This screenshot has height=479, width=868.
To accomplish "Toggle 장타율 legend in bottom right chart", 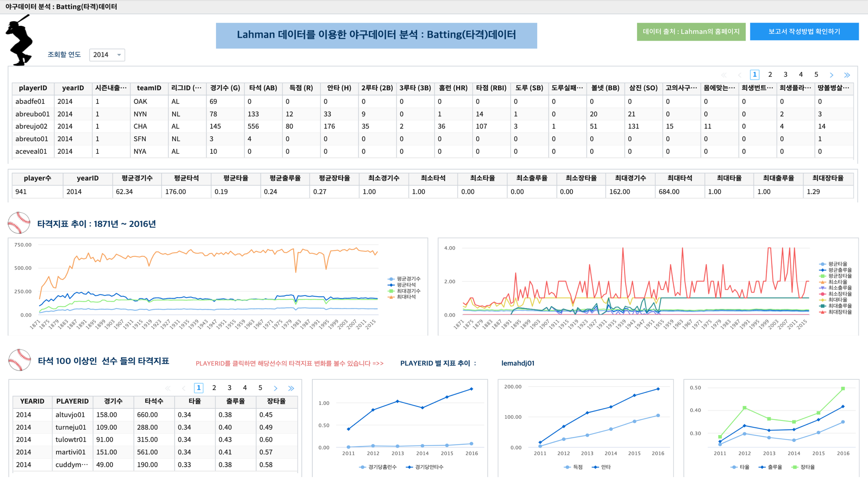I will [x=803, y=467].
